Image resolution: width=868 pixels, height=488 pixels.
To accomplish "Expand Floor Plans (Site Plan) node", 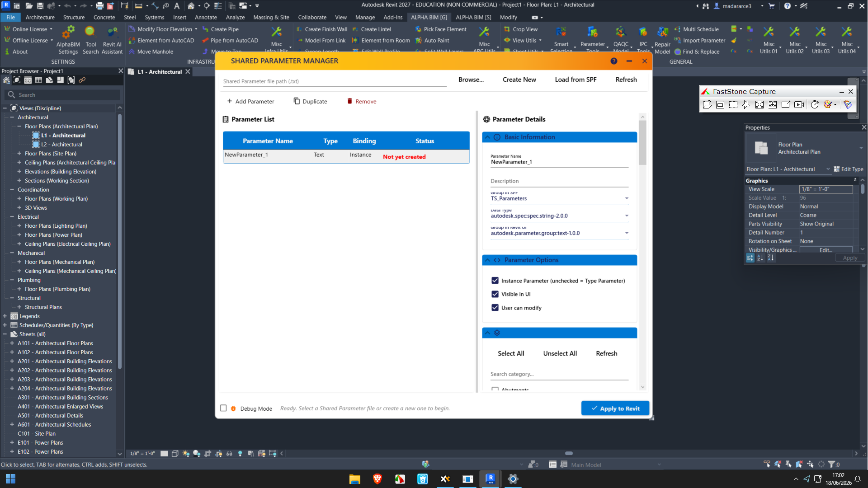I will 19,154.
